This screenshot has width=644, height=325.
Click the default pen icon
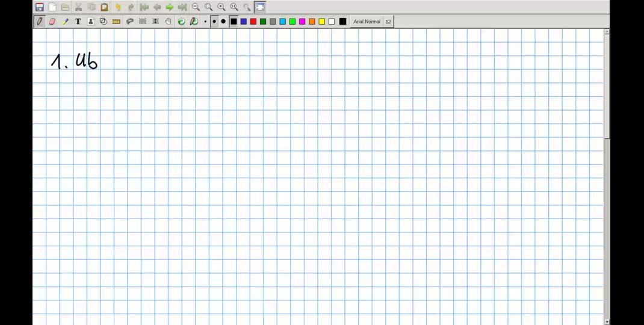(x=194, y=21)
